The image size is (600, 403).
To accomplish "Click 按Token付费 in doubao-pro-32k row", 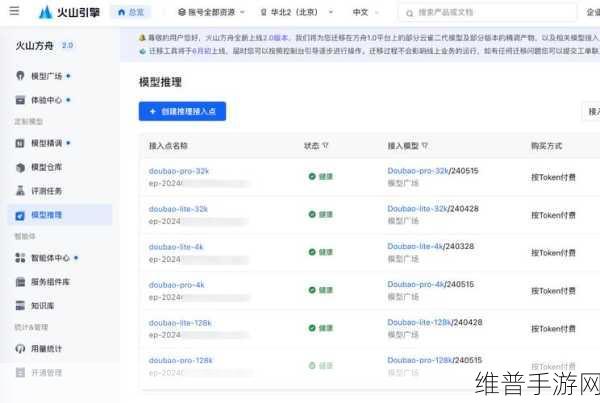I will (x=553, y=177).
